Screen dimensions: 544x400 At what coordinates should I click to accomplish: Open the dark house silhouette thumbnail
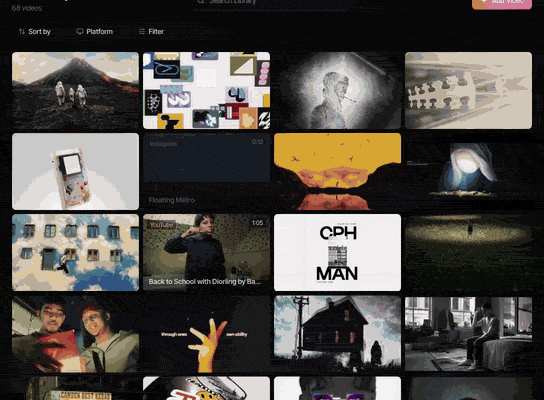point(337,334)
